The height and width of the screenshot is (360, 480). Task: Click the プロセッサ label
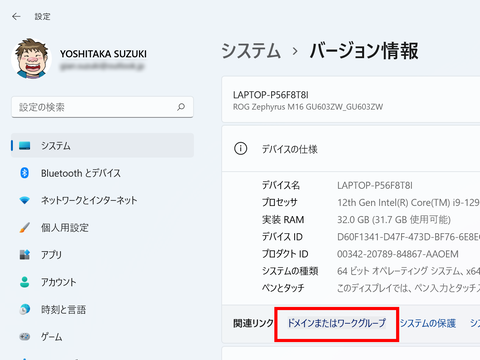click(x=279, y=202)
